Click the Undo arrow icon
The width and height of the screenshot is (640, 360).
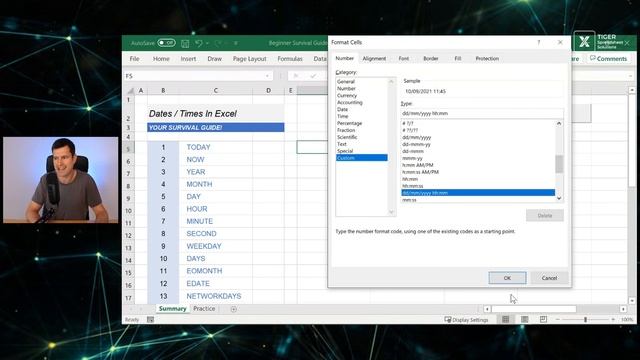tap(199, 43)
